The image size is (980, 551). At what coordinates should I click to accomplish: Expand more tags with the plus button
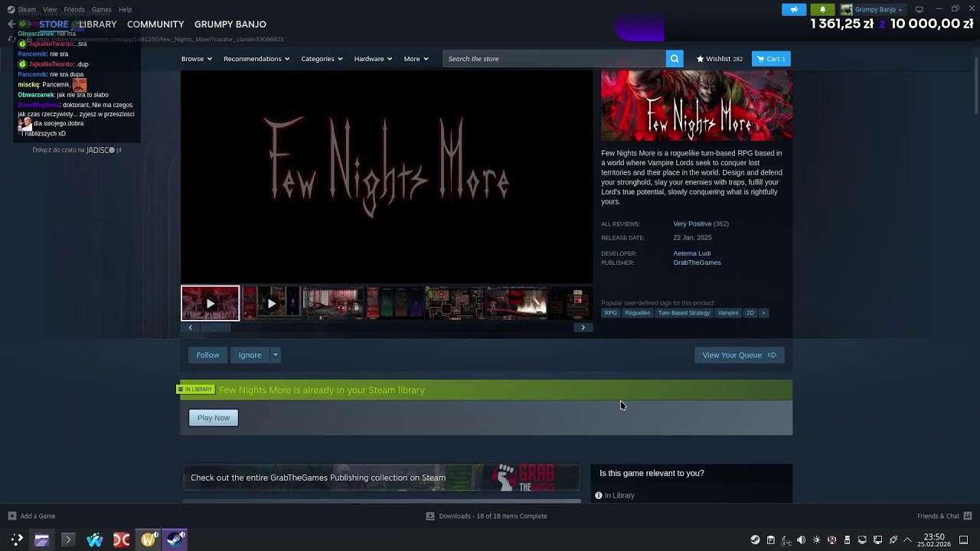pyautogui.click(x=763, y=313)
